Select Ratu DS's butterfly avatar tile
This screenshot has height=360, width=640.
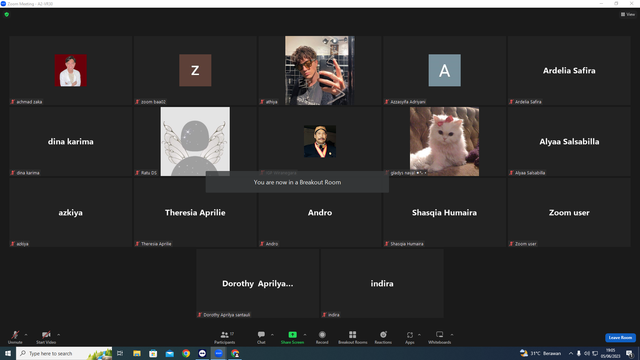[195, 141]
